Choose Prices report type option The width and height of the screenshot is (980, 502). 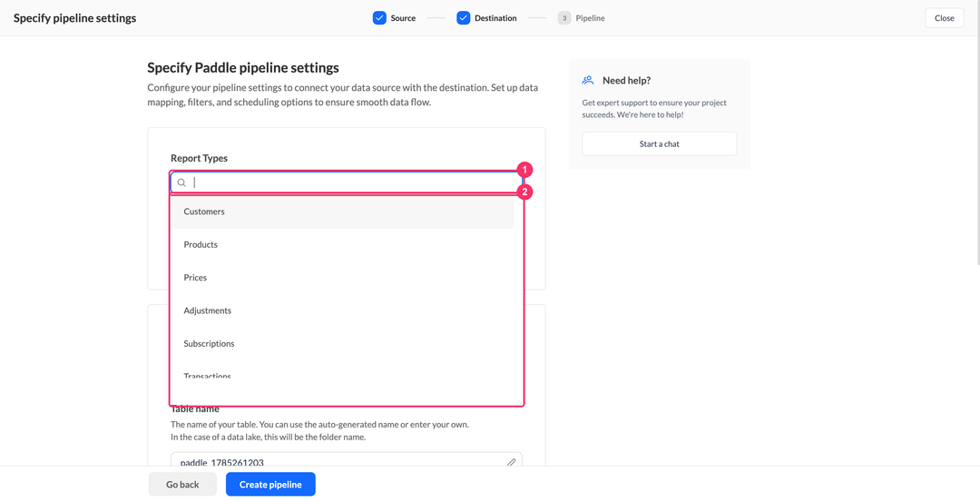(x=343, y=278)
